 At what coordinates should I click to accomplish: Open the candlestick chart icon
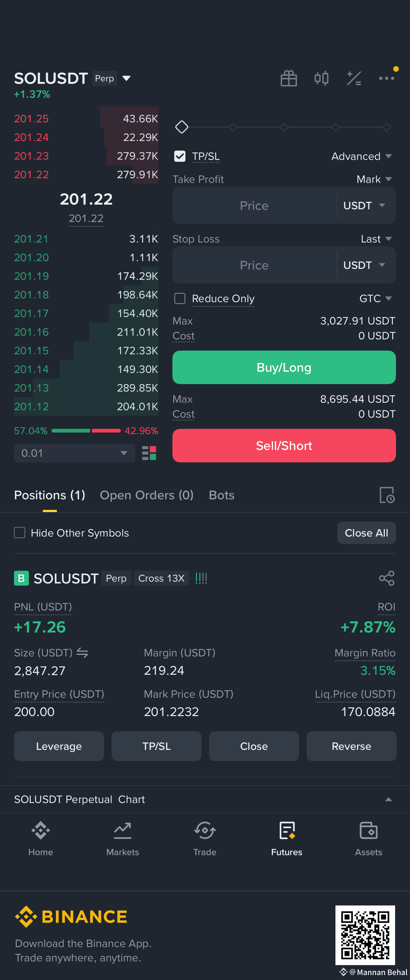tap(321, 78)
